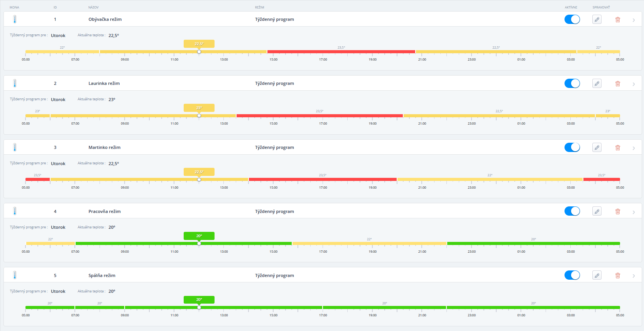Screen dimensions: 644x331
Task: Click the chevron arrow for Pracovňa režim
Action: [634, 212]
